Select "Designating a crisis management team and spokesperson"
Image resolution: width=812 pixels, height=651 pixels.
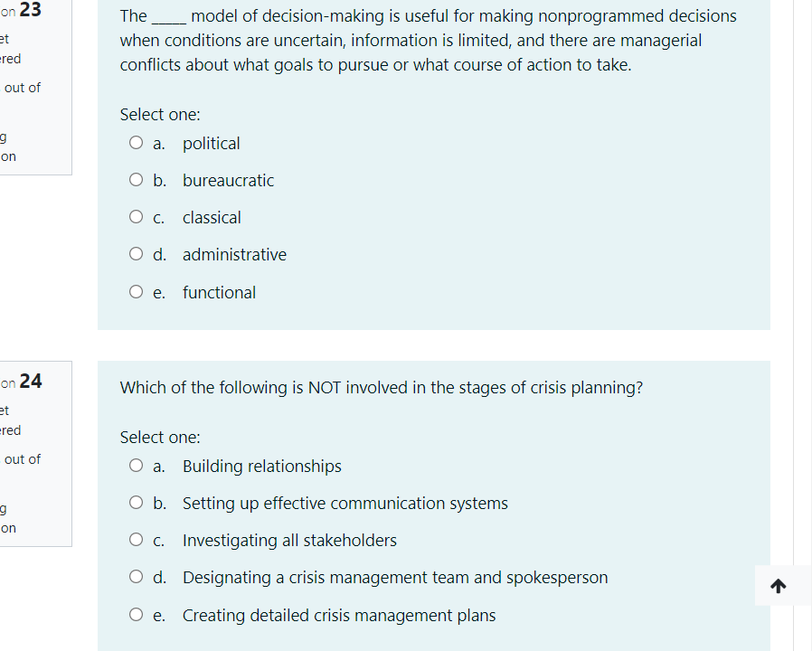(x=136, y=576)
